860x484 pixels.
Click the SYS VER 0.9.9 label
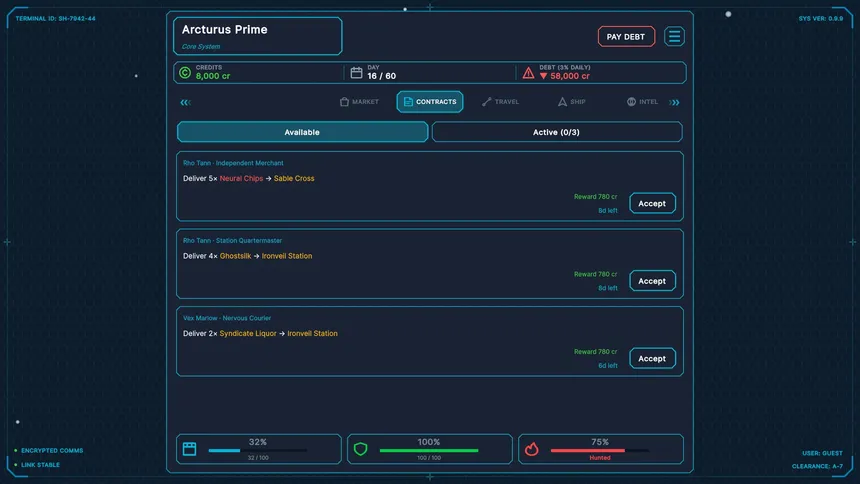point(821,19)
